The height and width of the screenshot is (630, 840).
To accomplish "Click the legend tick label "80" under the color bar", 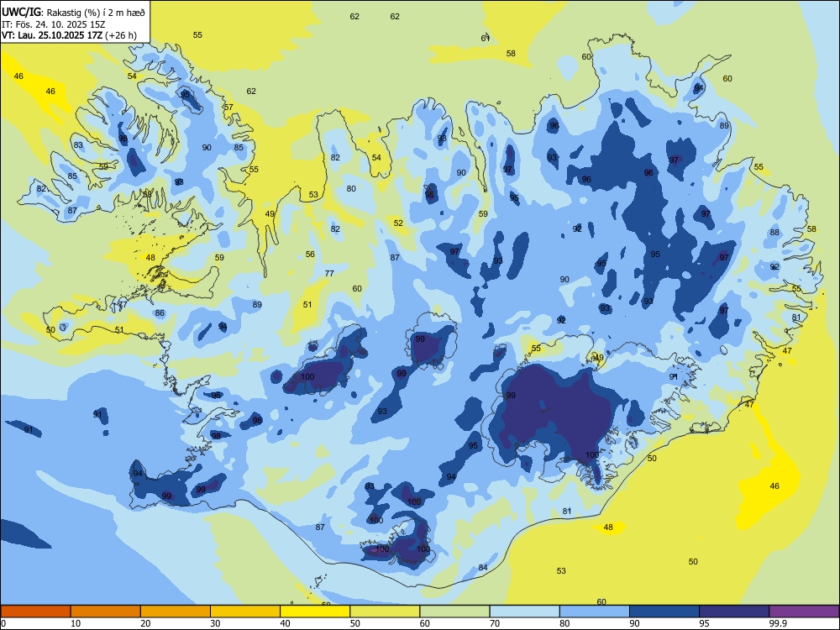I will [564, 623].
